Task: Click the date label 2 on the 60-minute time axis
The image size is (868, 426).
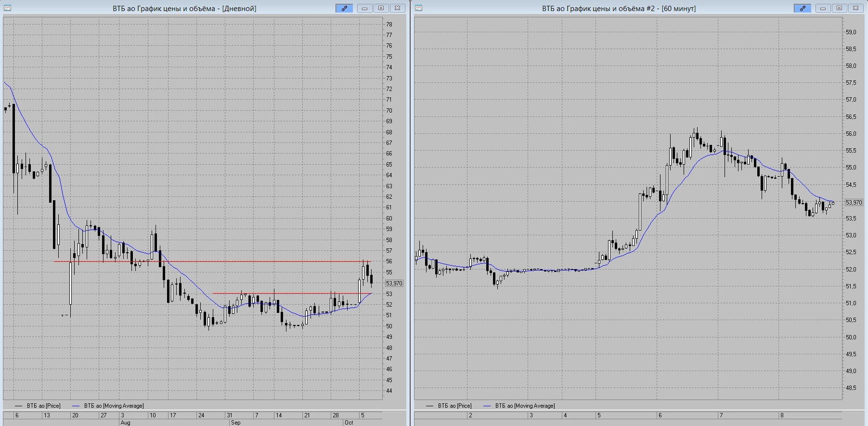Action: [x=470, y=415]
